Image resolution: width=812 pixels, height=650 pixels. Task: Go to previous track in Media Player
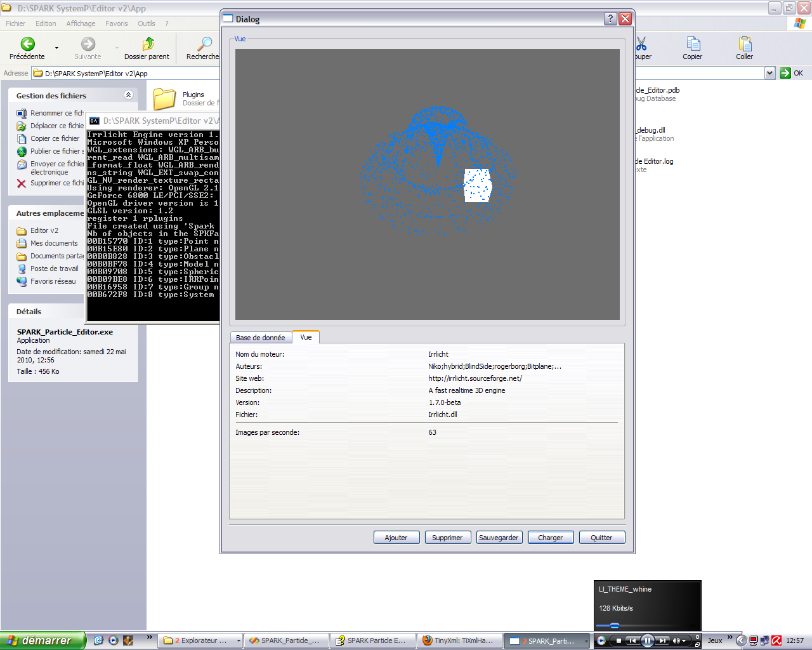point(632,640)
